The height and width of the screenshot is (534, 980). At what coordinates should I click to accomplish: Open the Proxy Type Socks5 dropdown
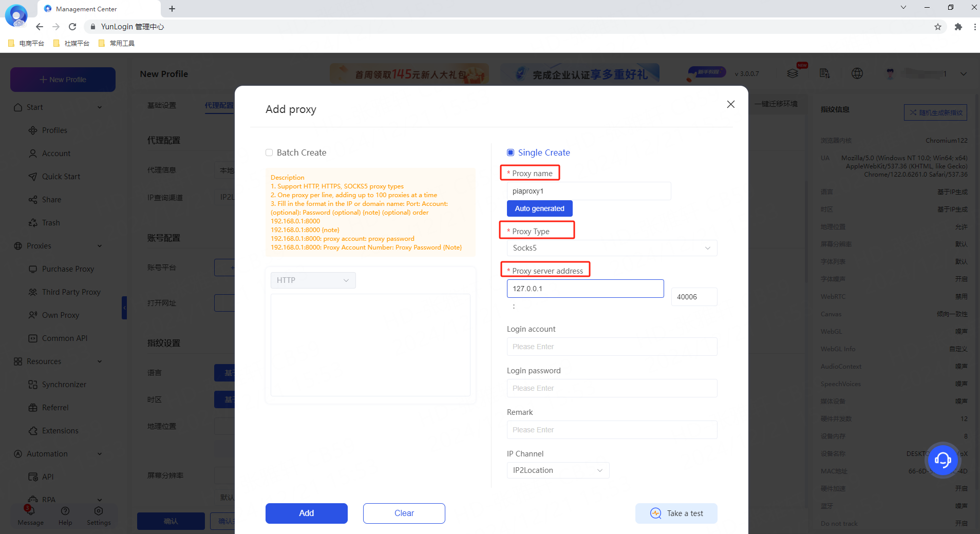(611, 248)
